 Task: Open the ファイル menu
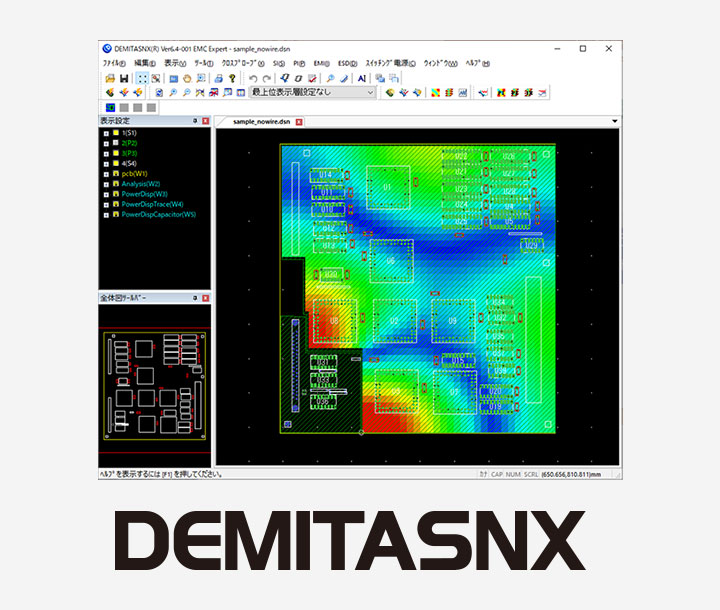[x=114, y=63]
